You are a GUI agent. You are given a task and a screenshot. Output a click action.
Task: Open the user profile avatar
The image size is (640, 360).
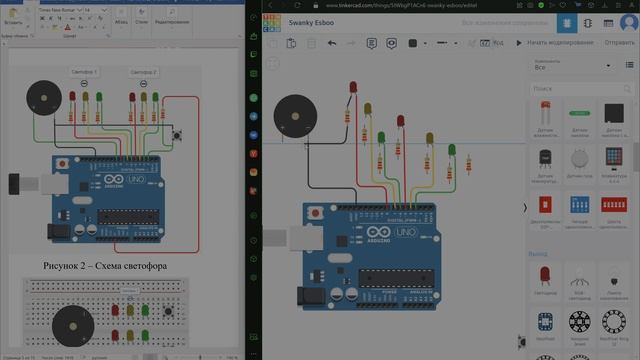point(629,22)
